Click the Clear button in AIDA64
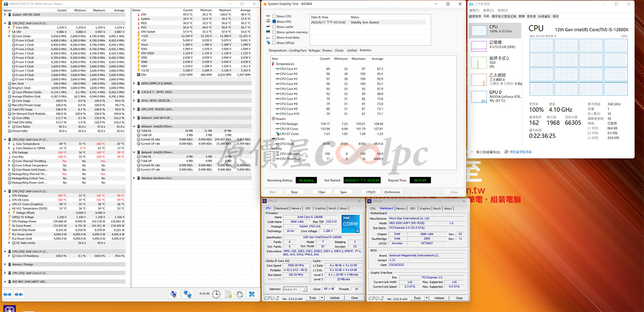 322,192
